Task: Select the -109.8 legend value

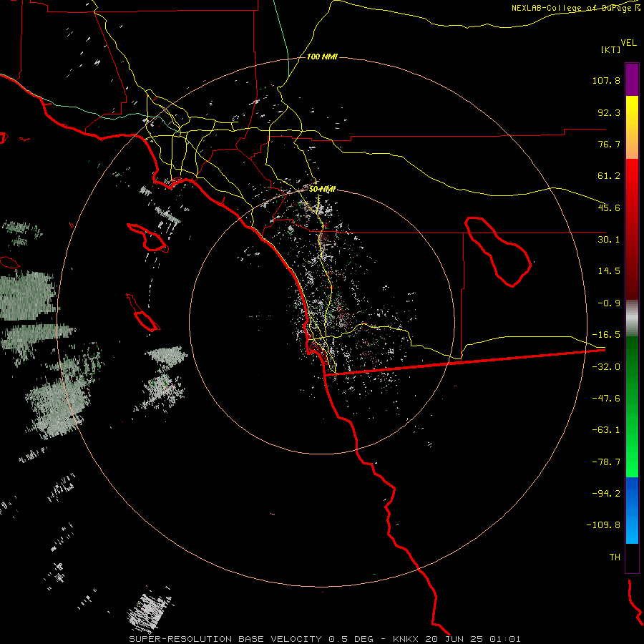Action: click(603, 525)
